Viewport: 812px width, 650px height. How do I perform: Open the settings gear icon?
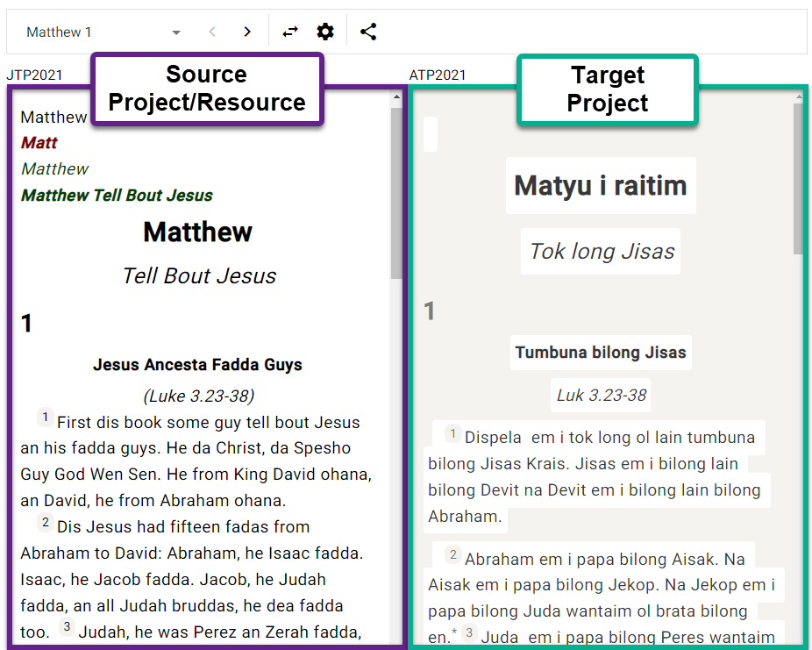325,32
